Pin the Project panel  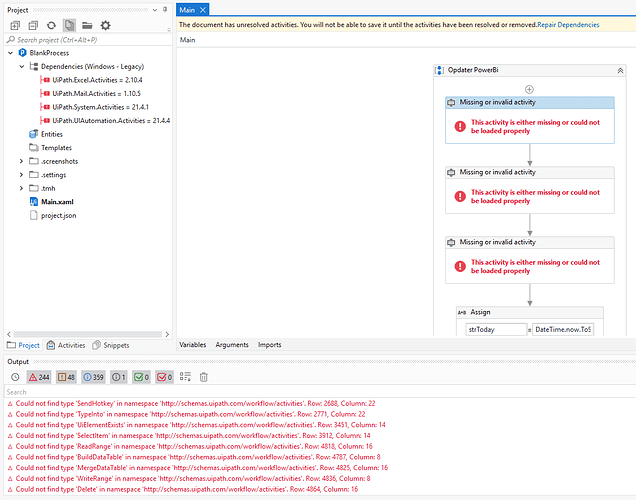[165, 10]
